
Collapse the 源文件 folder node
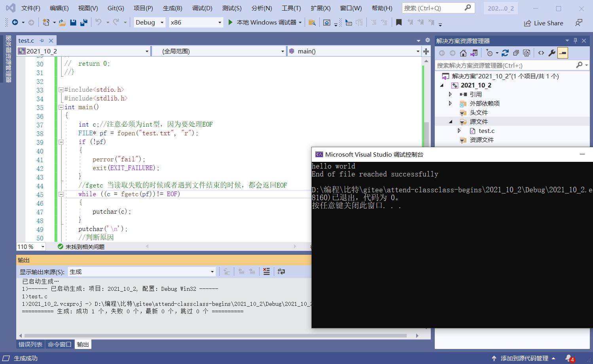coord(450,121)
